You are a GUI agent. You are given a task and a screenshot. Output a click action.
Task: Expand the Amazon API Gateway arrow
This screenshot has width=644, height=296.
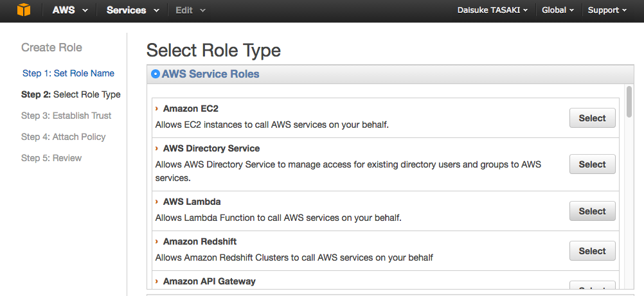click(157, 281)
